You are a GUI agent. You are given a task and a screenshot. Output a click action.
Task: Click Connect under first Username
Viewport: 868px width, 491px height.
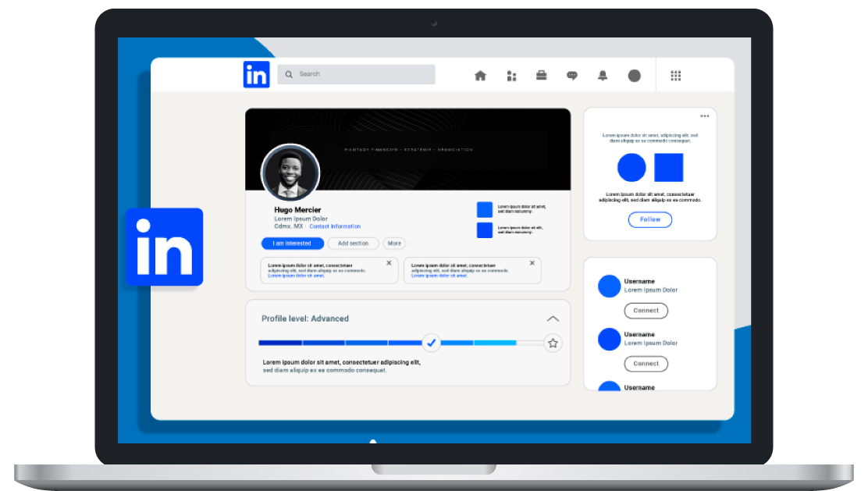coord(646,311)
